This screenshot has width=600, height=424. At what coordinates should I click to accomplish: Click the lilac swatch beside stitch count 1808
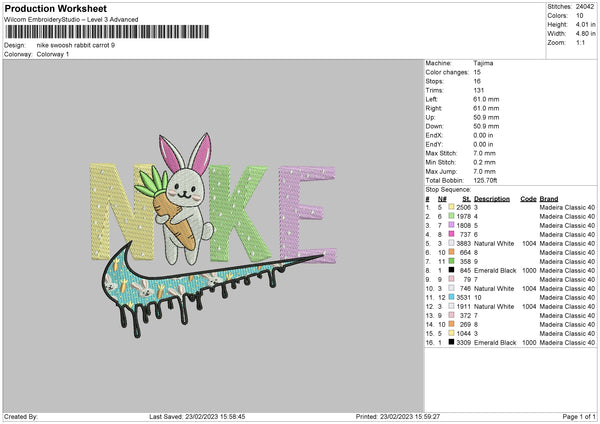pyautogui.click(x=451, y=225)
